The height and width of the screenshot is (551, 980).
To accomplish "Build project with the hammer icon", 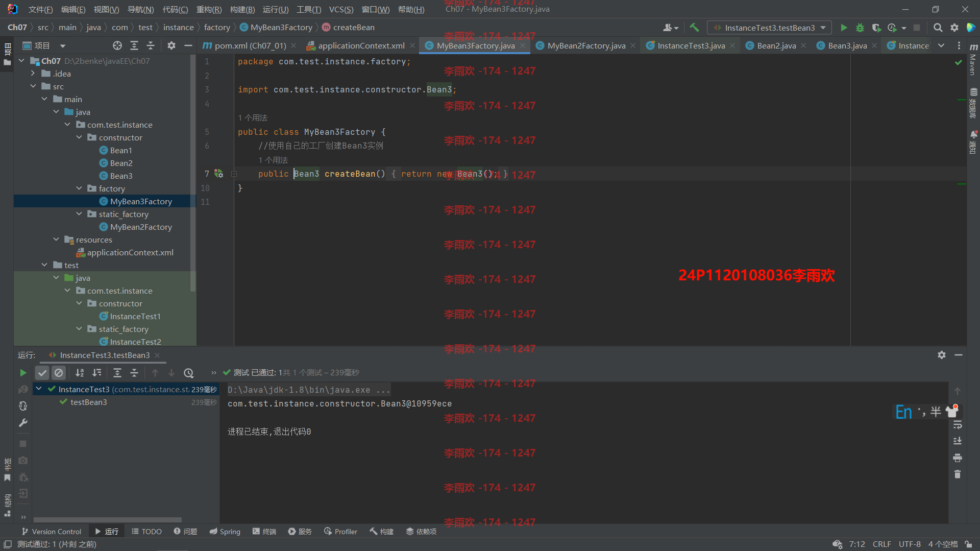I will 694,28.
